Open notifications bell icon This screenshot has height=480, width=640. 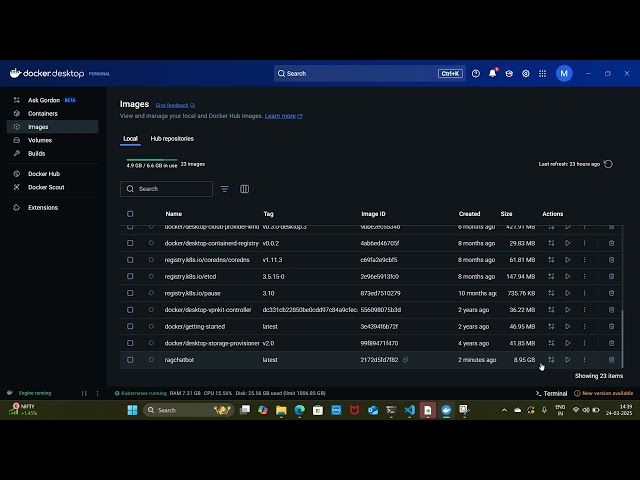click(493, 73)
